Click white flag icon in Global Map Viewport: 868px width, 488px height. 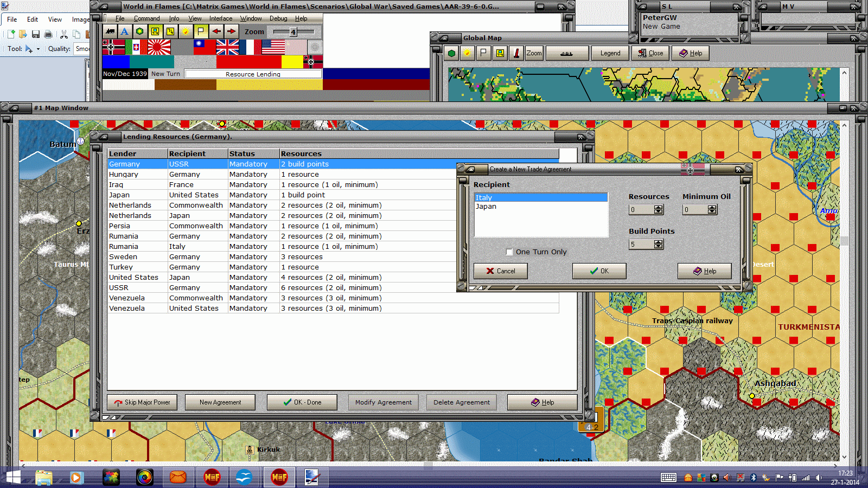483,53
